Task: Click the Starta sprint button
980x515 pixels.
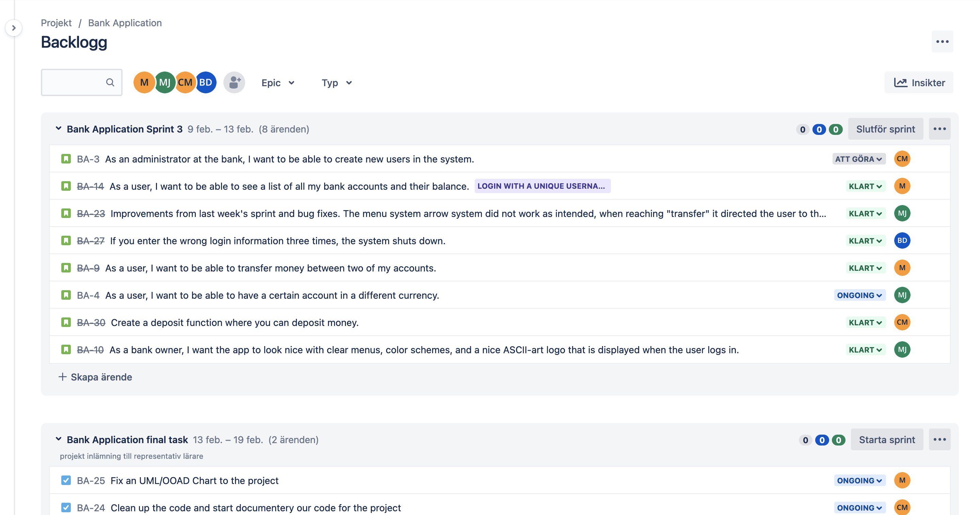Action: point(887,439)
